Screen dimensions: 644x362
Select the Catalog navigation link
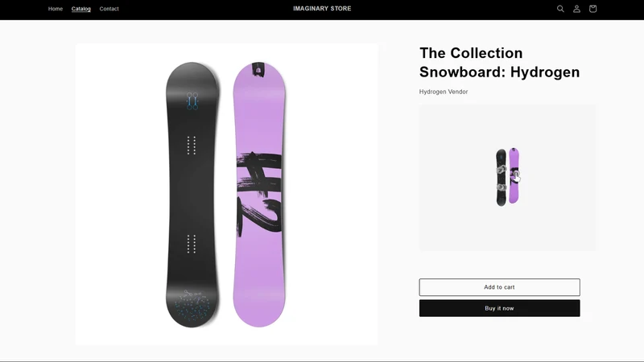(x=81, y=9)
